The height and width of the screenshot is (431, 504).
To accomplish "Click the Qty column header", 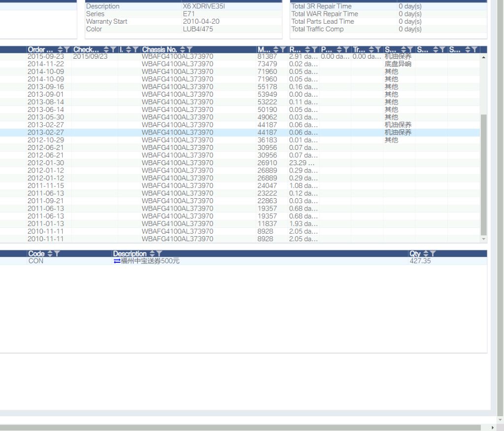I will tap(415, 253).
